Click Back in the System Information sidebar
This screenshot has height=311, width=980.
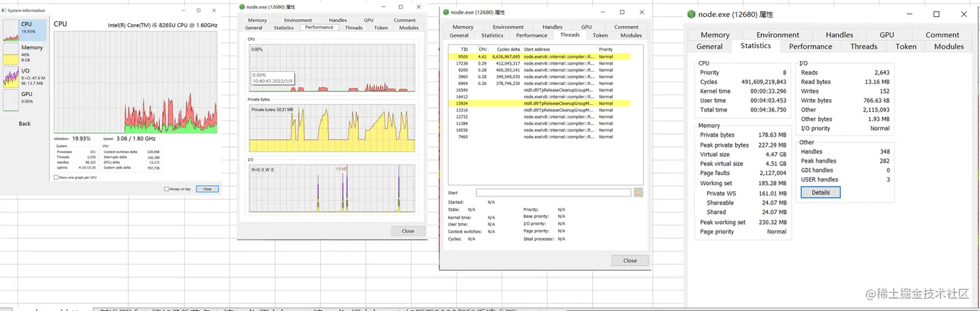tap(25, 124)
